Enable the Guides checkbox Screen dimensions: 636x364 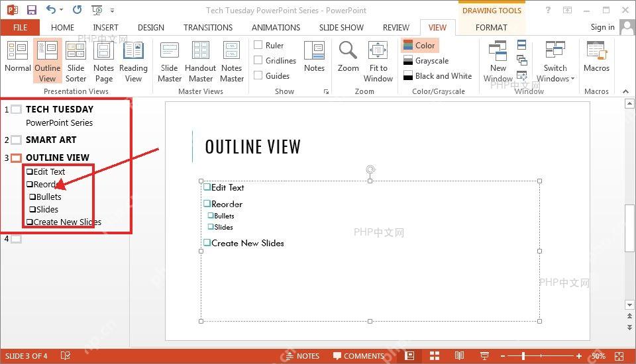pyautogui.click(x=258, y=75)
